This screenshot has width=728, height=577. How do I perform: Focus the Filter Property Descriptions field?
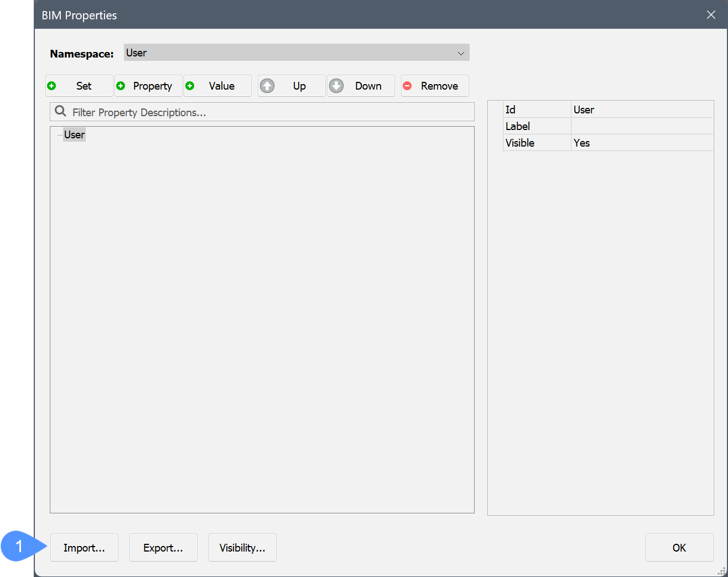click(x=271, y=112)
